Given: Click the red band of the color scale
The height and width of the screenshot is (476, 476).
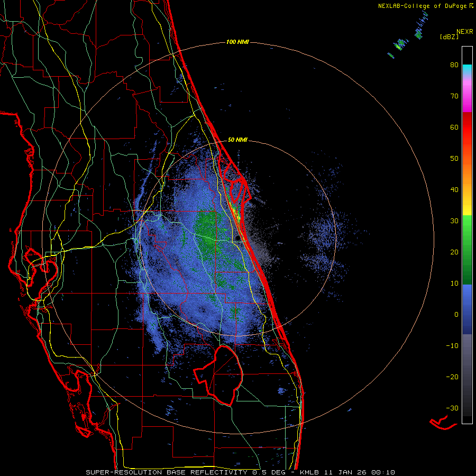Looking at the screenshot, I should click(x=467, y=127).
